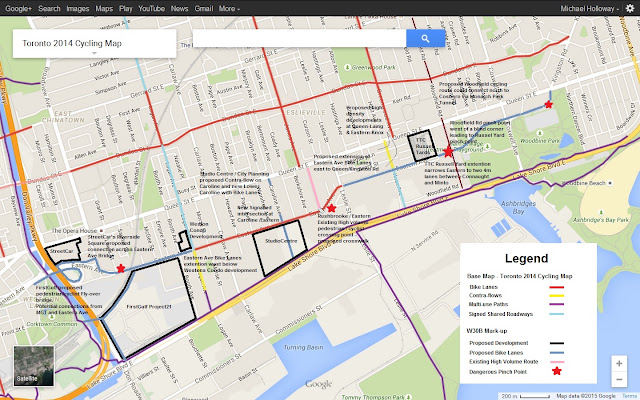Click the TTC Russell Yard outlined box
The width and height of the screenshot is (640, 400).
(x=422, y=146)
